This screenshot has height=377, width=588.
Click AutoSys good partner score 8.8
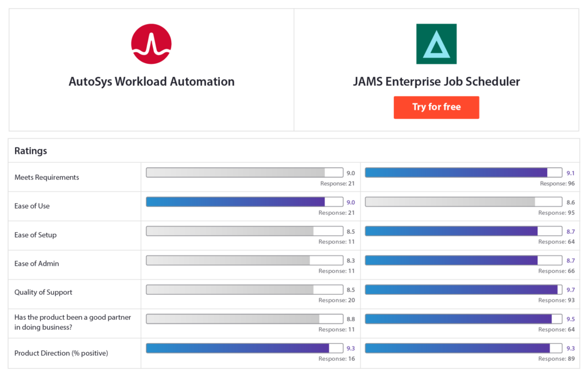[x=351, y=319]
